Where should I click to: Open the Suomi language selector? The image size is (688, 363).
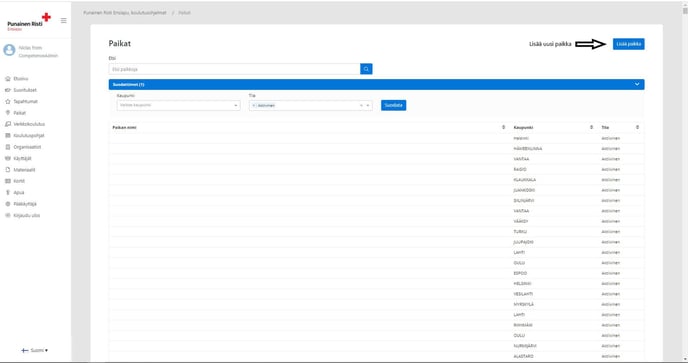(39, 350)
